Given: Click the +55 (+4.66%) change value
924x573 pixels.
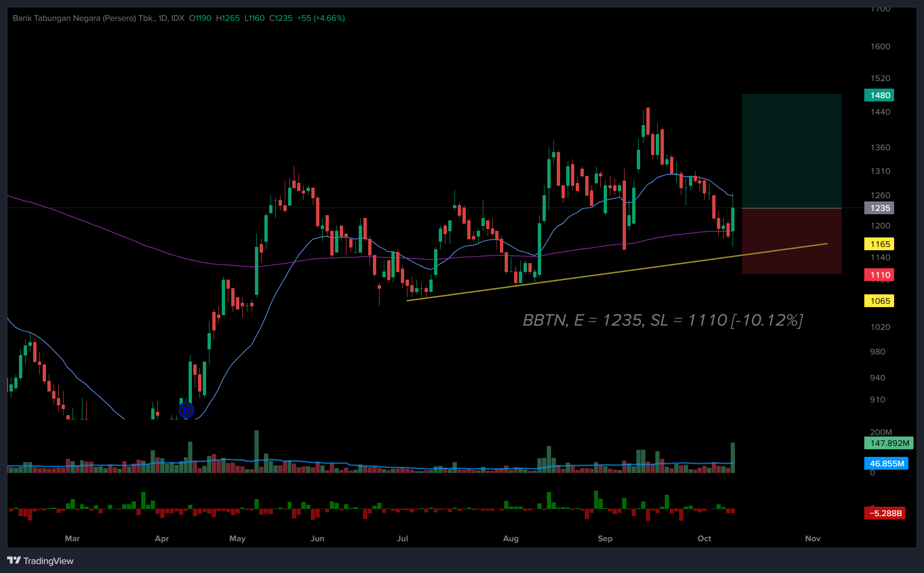Looking at the screenshot, I should pyautogui.click(x=321, y=18).
